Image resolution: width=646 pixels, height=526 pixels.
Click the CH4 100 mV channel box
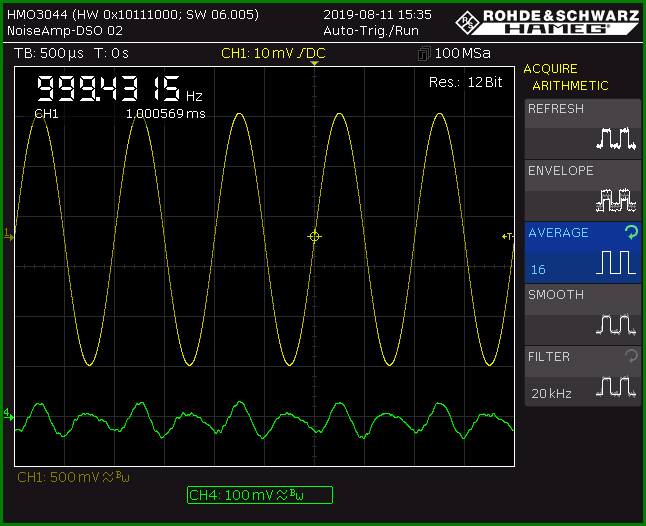(260, 495)
